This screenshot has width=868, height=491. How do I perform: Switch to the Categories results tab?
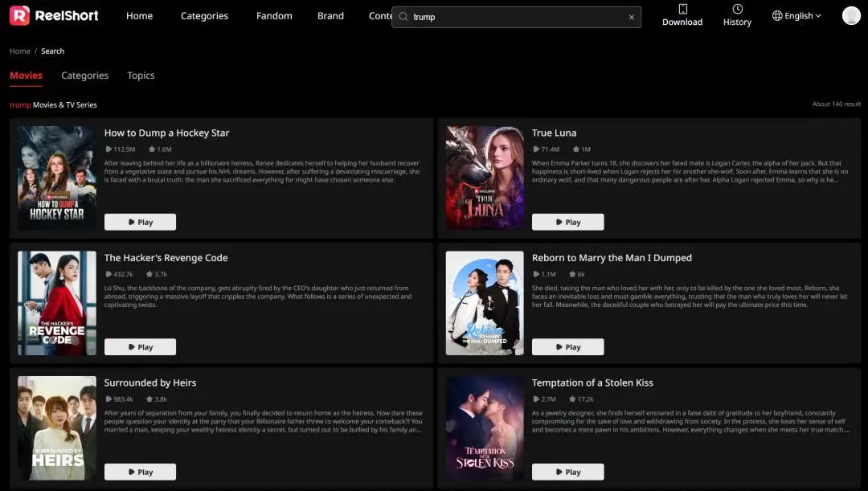84,76
